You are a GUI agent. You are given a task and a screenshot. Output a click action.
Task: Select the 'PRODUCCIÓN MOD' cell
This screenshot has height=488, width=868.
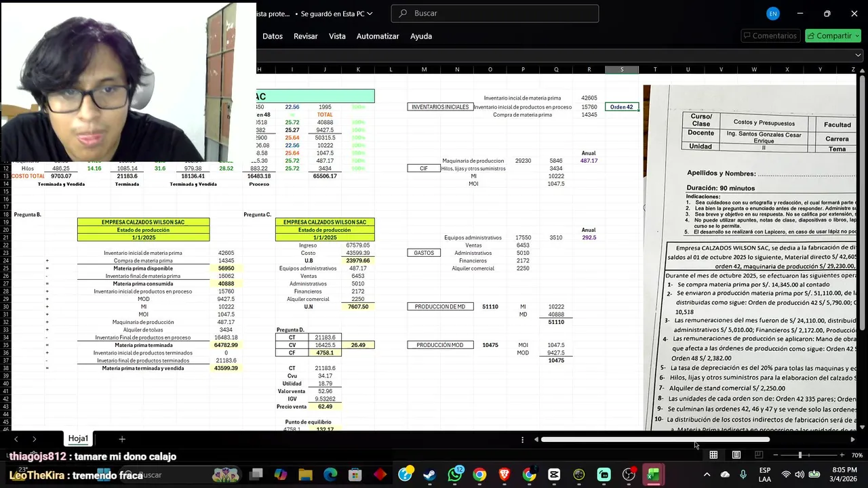click(x=440, y=345)
